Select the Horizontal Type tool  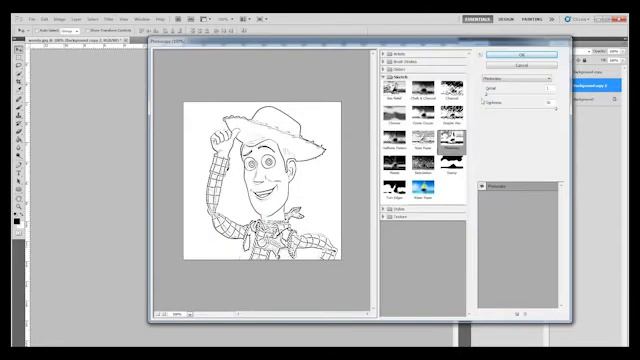coord(18,173)
